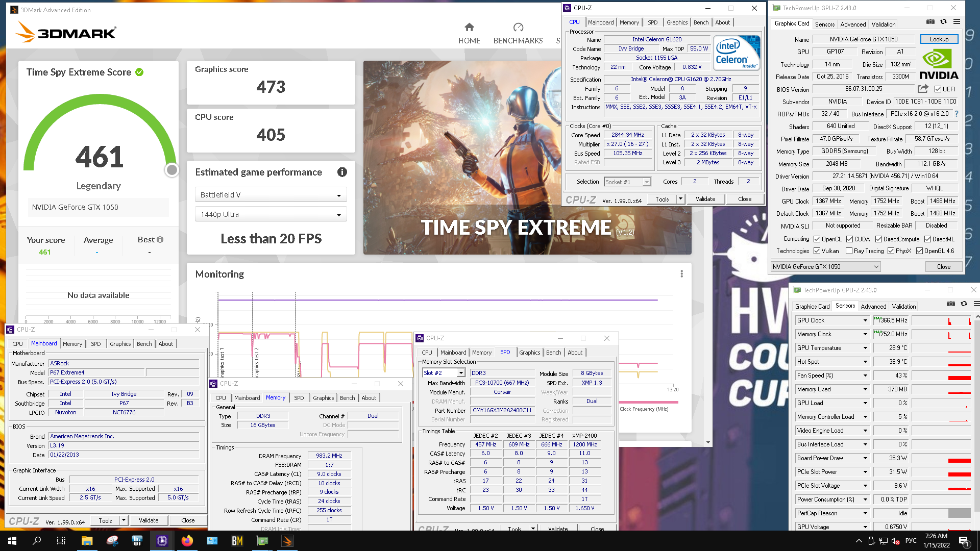This screenshot has height=551, width=980.
Task: Click Close in GPU-Z Graphics Card window
Action: point(944,267)
